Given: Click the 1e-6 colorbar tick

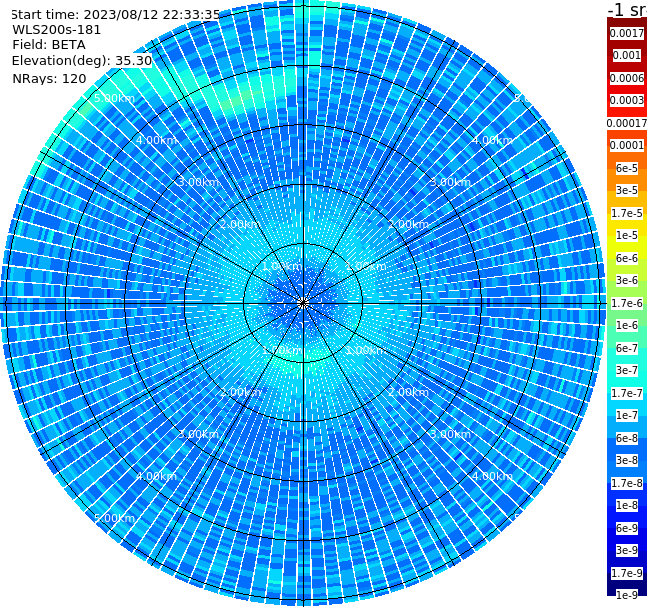Looking at the screenshot, I should [x=627, y=325].
